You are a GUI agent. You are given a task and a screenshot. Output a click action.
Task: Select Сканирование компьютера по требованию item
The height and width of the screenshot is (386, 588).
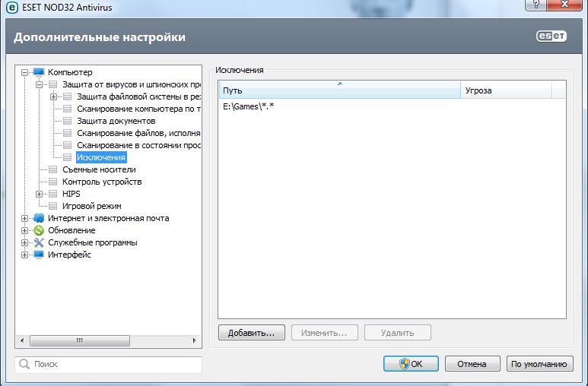pyautogui.click(x=138, y=109)
